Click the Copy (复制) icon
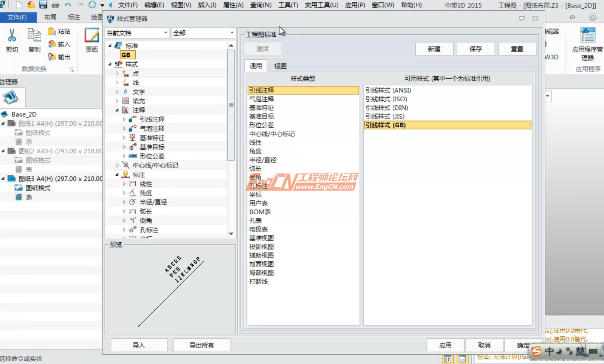Image resolution: width=604 pixels, height=364 pixels. 34,35
